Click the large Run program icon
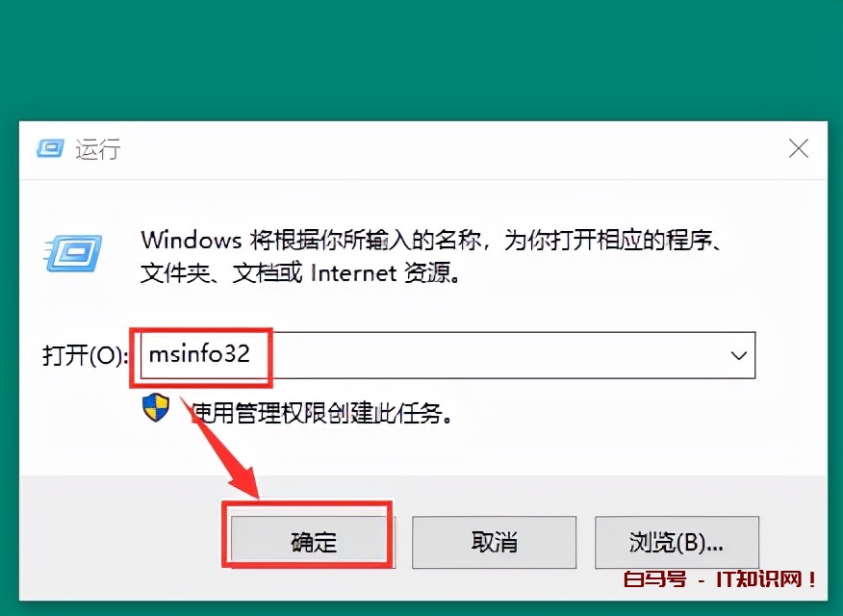This screenshot has width=843, height=616. tap(72, 252)
